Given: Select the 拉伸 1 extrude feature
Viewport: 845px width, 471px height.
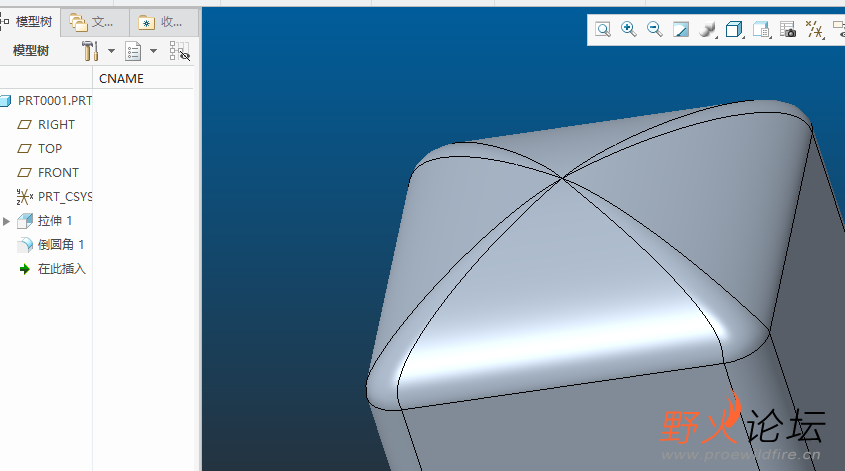Looking at the screenshot, I should 54,220.
